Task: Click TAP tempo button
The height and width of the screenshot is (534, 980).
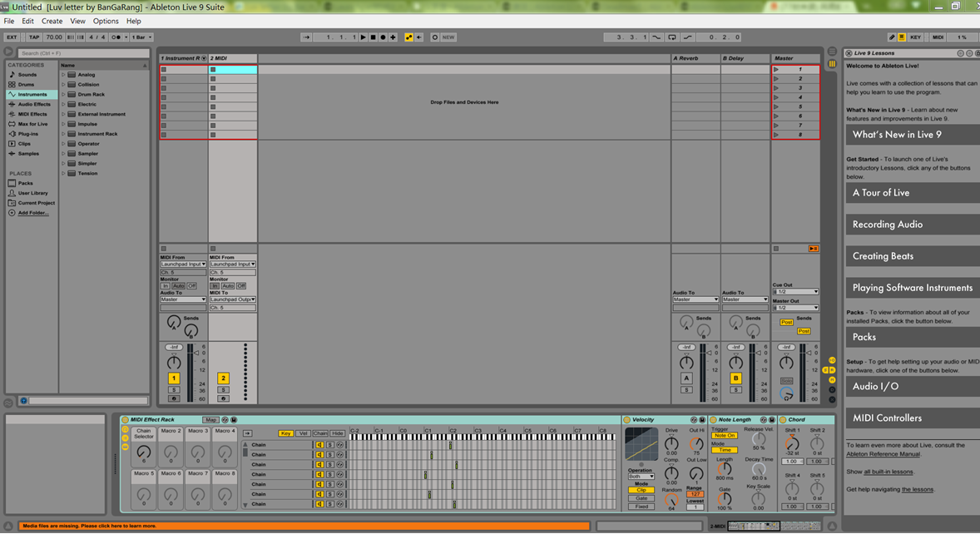Action: click(x=34, y=37)
